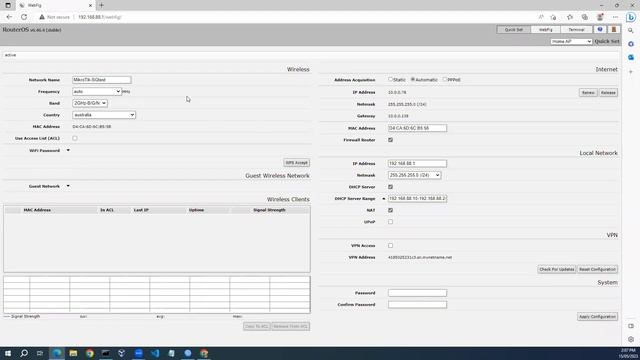Open the Outlook icon in Edge sidebar
This screenshot has width=640, height=360.
631,58
